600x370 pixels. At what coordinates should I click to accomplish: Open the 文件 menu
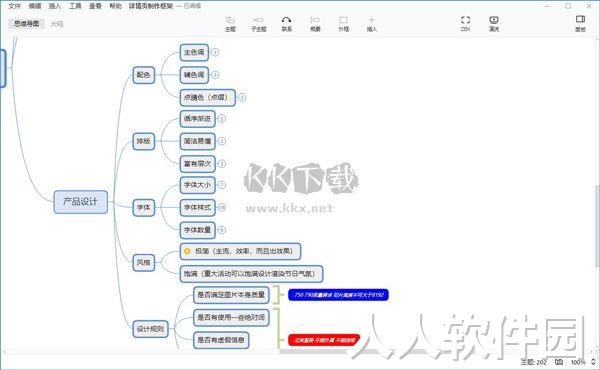point(15,6)
